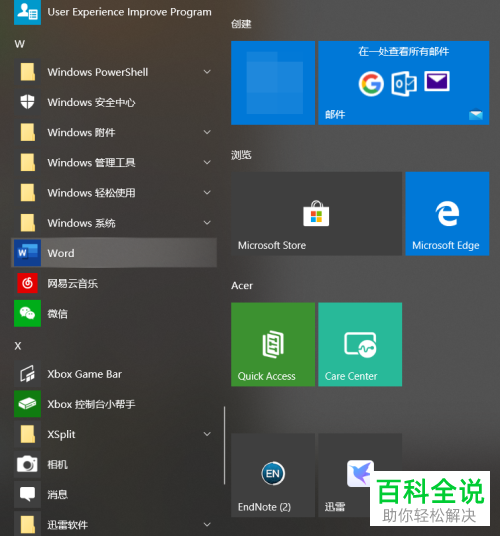This screenshot has height=536, width=500.
Task: Open 微信 green WeChat icon
Action: coord(27,313)
